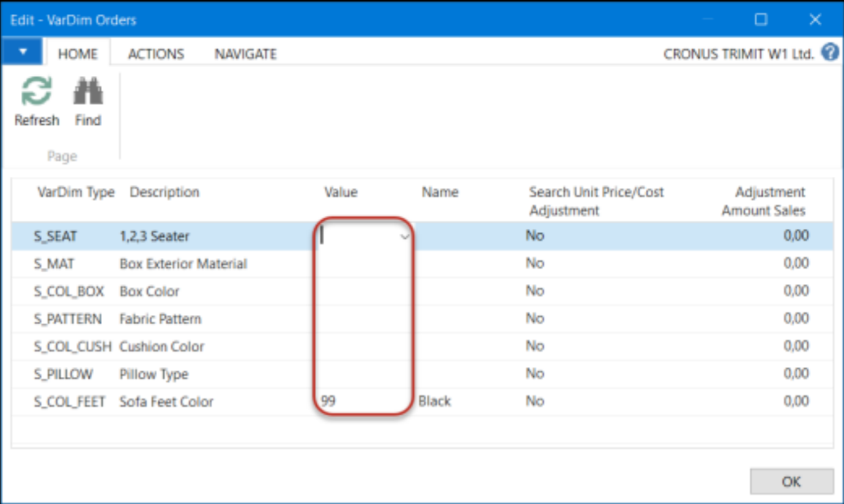Click the '1,2,3 Seater' description
Screen dimensions: 844x504
[155, 236]
